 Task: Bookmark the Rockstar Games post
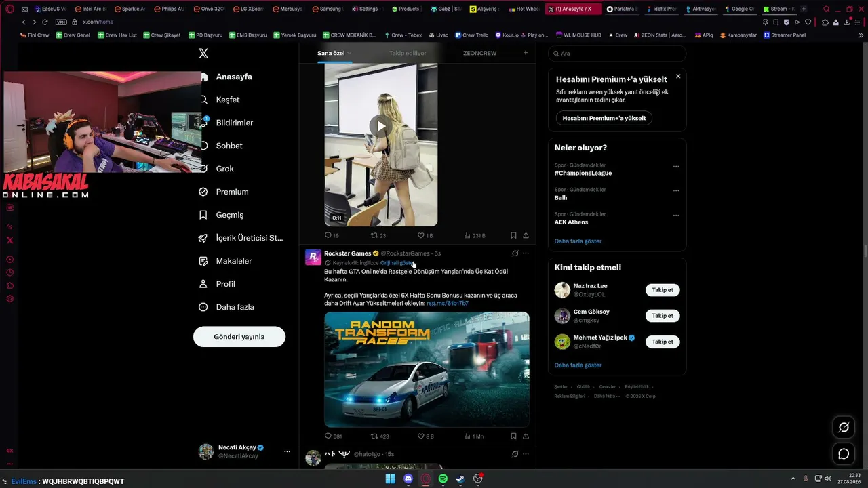click(x=513, y=436)
